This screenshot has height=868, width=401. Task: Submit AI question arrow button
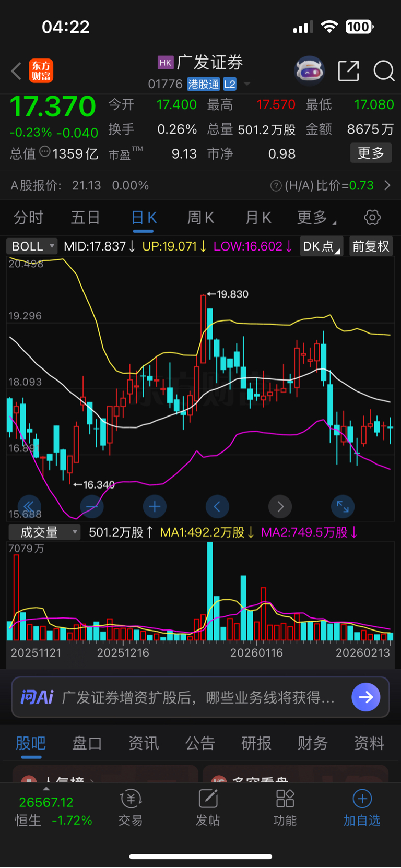point(365,697)
